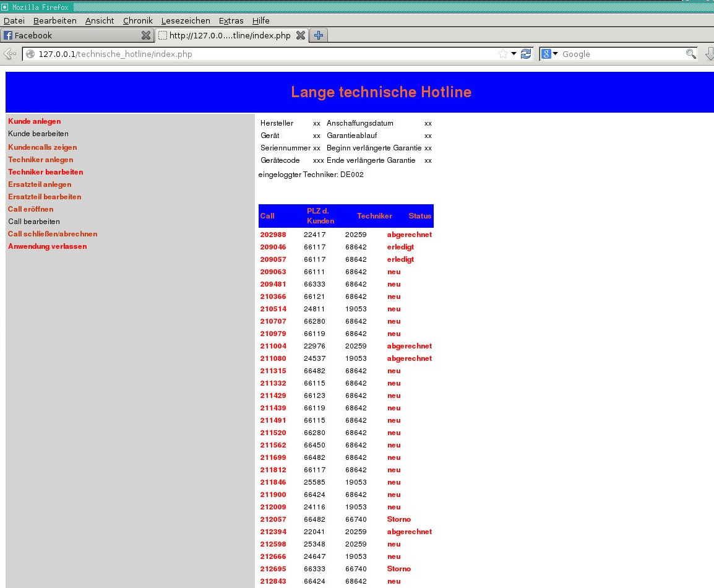The image size is (714, 588).
Task: Close the Facebook tab
Action: tap(146, 35)
